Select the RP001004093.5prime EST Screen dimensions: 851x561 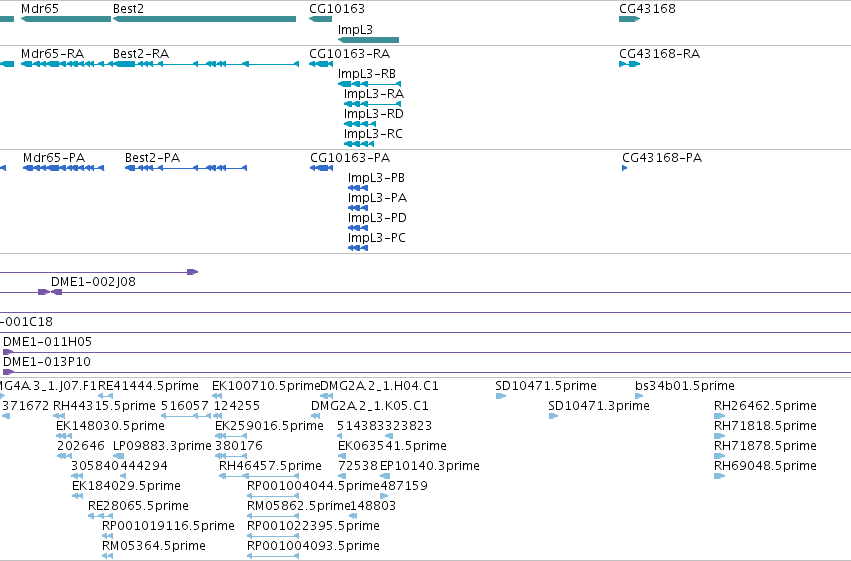click(273, 556)
